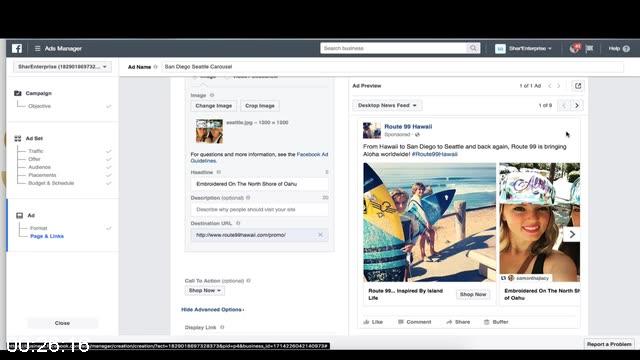Image resolution: width=640 pixels, height=360 pixels.
Task: Open the Help question mark icon
Action: [626, 49]
